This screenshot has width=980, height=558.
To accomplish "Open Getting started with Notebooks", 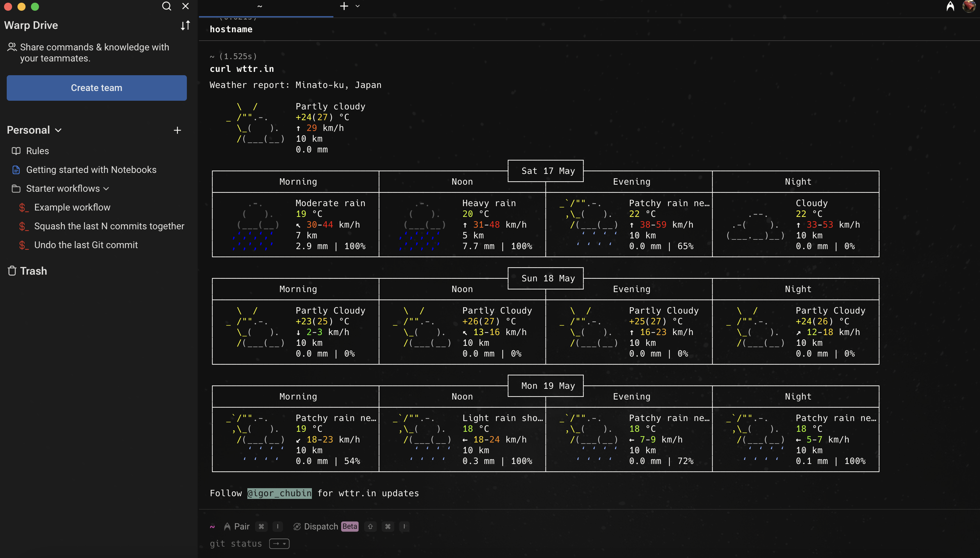I will pos(91,170).
